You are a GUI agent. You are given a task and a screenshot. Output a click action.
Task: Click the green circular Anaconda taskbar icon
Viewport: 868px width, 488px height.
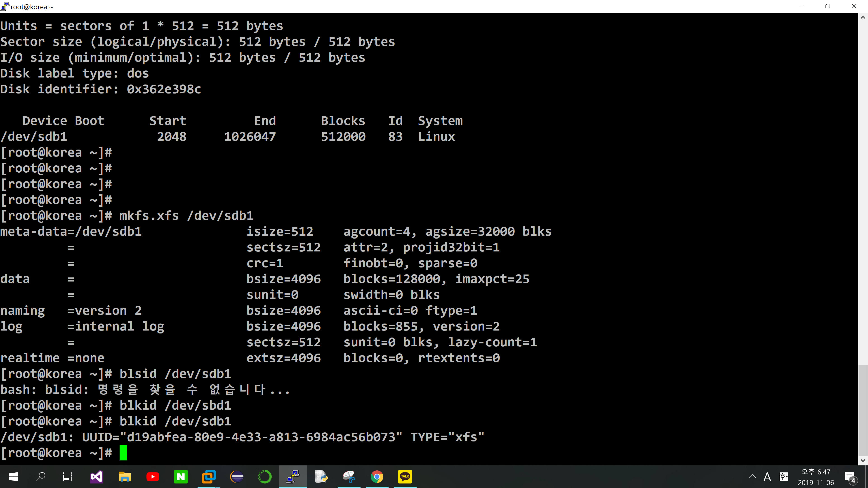pyautogui.click(x=265, y=476)
